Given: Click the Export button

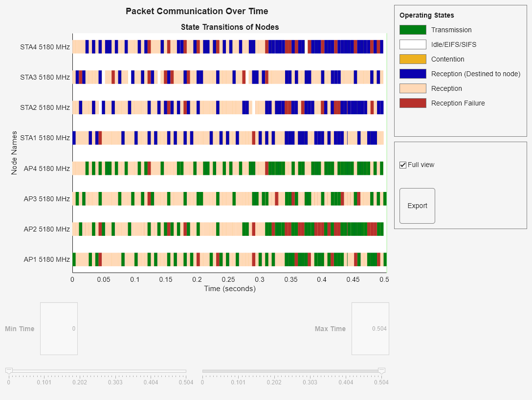Looking at the screenshot, I should click(x=417, y=205).
